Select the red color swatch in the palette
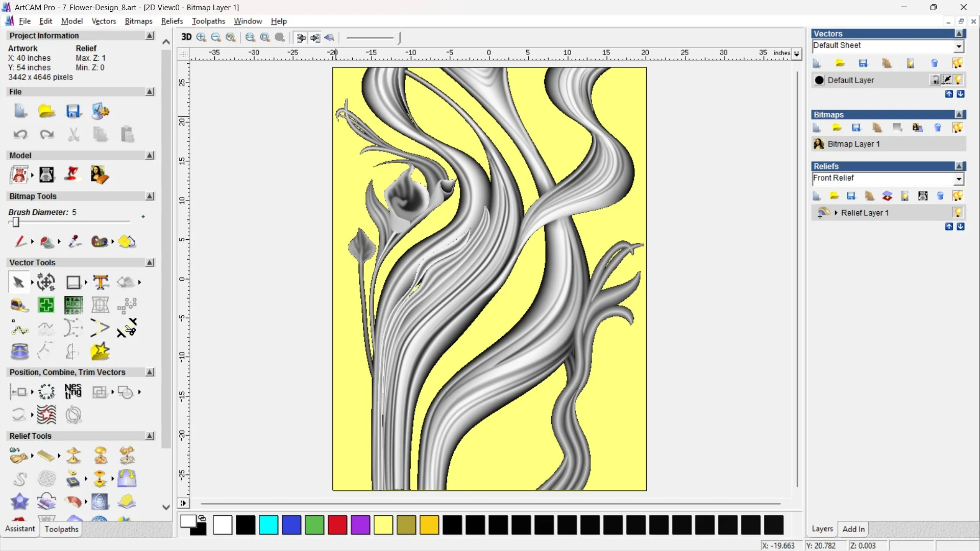 pos(337,525)
